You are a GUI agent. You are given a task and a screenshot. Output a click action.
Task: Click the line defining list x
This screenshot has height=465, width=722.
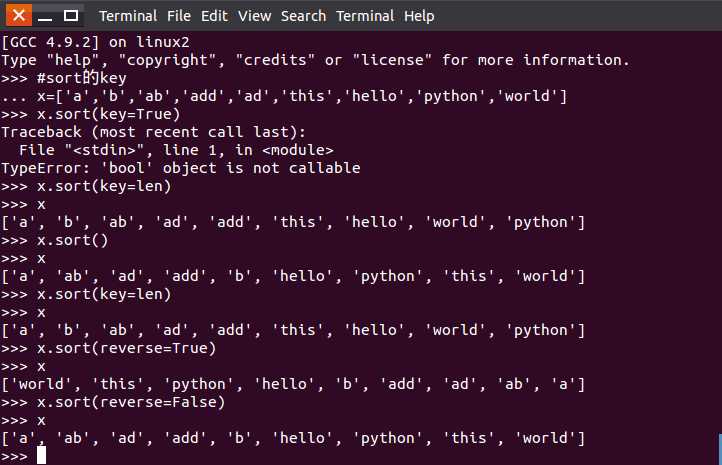click(x=284, y=96)
